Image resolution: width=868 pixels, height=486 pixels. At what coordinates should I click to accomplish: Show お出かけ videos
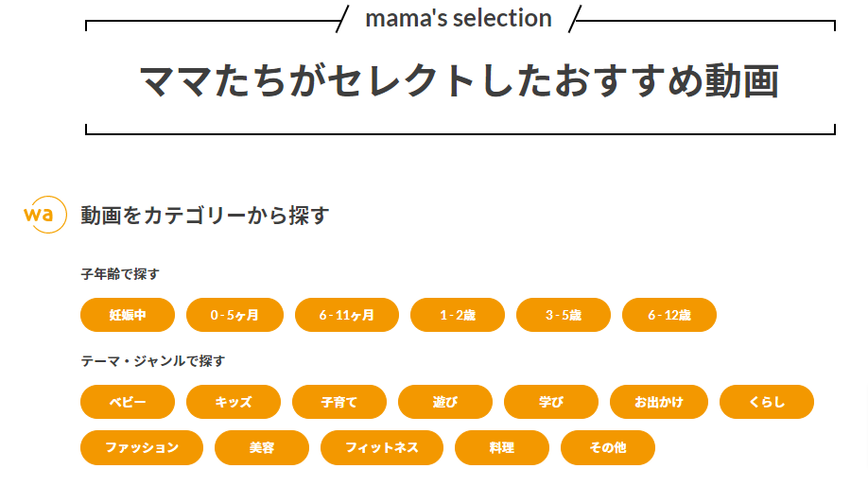point(659,402)
